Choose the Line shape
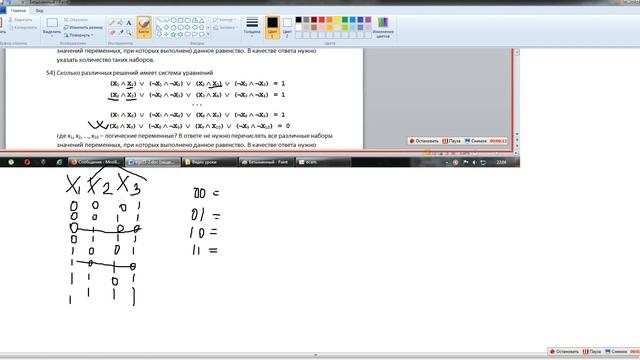Screen dimensions: 640x360 point(159,20)
